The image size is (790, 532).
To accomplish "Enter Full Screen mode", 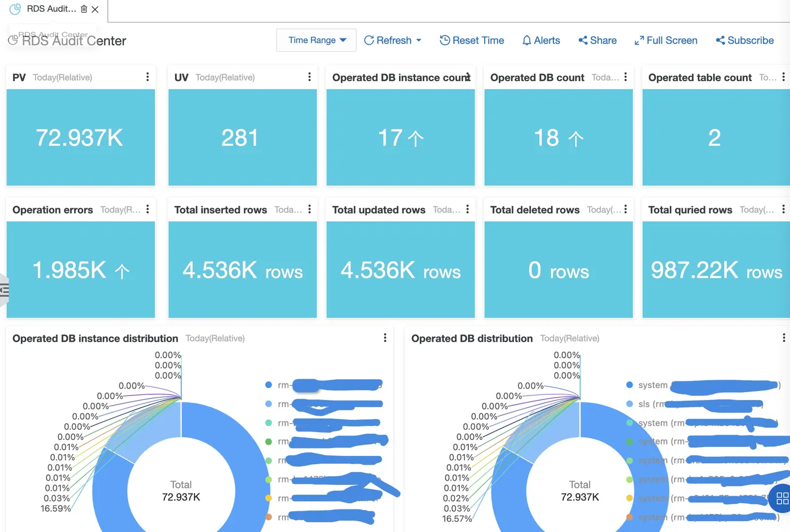I will coord(666,40).
